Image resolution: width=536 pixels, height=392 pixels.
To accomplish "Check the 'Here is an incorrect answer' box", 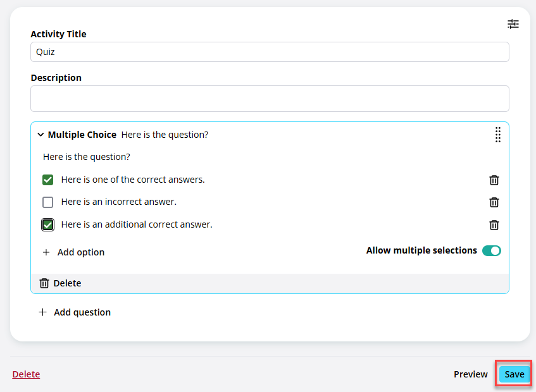I will [48, 202].
